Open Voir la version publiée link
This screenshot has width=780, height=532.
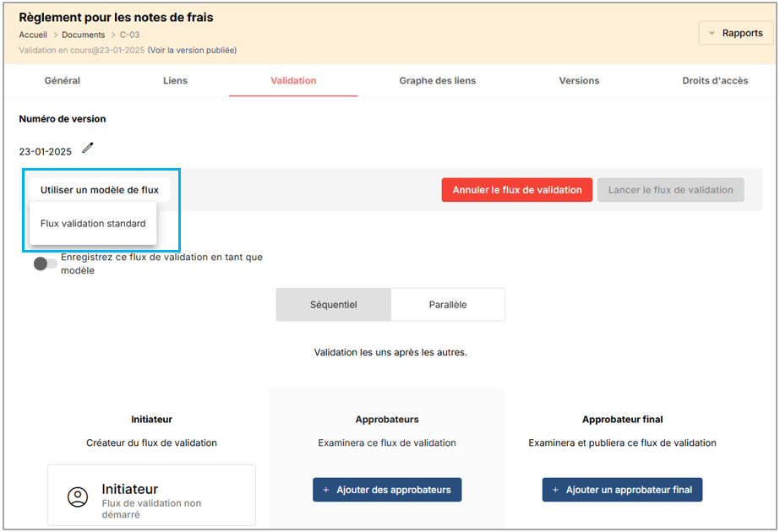192,50
